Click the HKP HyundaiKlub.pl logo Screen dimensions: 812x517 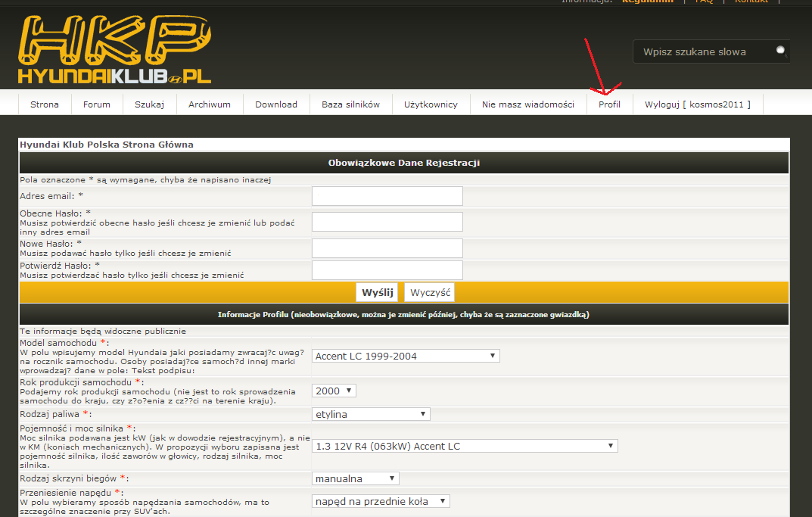click(114, 49)
